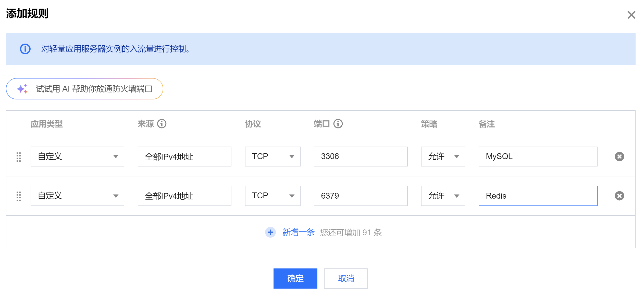The image size is (644, 297).
Task: Expand the 允许 policy dropdown for port 3306
Action: pos(443,157)
